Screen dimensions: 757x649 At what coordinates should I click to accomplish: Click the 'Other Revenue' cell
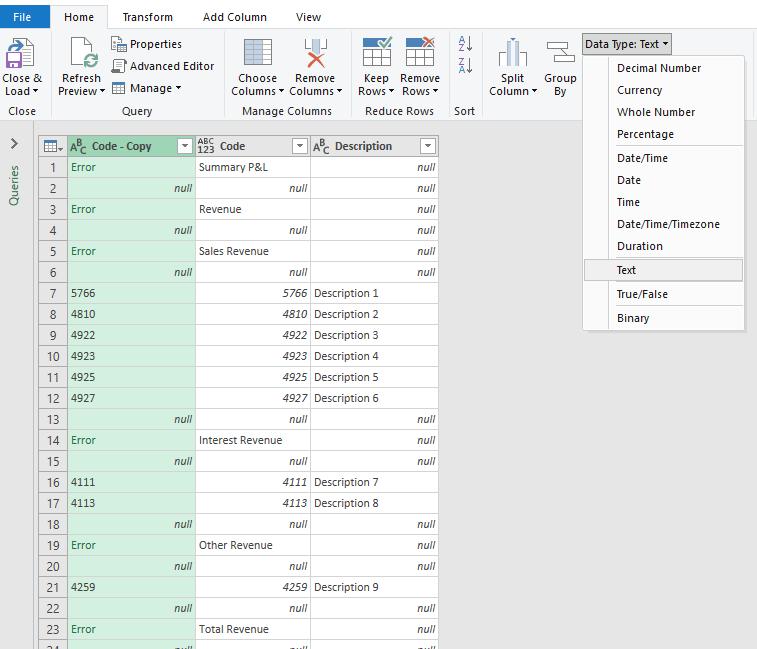pyautogui.click(x=252, y=545)
